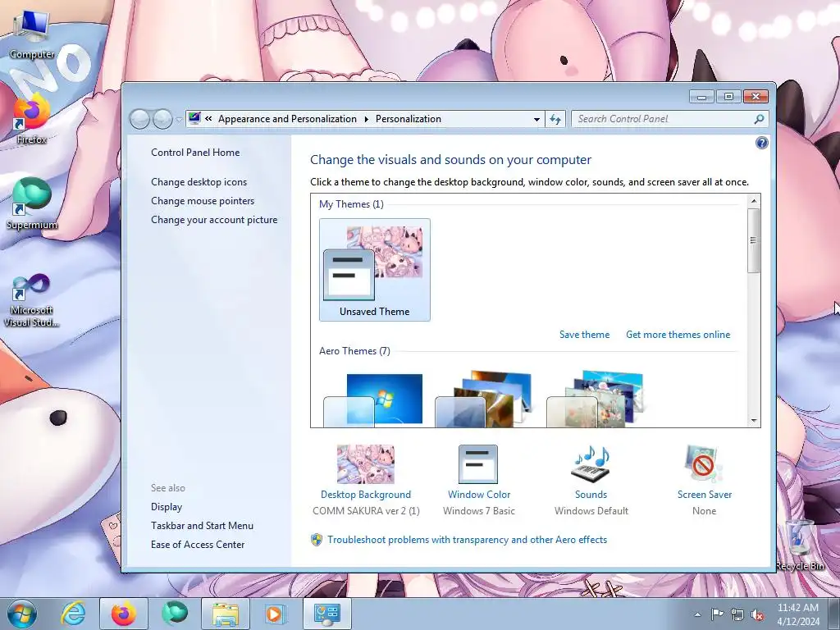Click the Forward navigation arrow
This screenshot has height=630, width=840.
(x=162, y=119)
